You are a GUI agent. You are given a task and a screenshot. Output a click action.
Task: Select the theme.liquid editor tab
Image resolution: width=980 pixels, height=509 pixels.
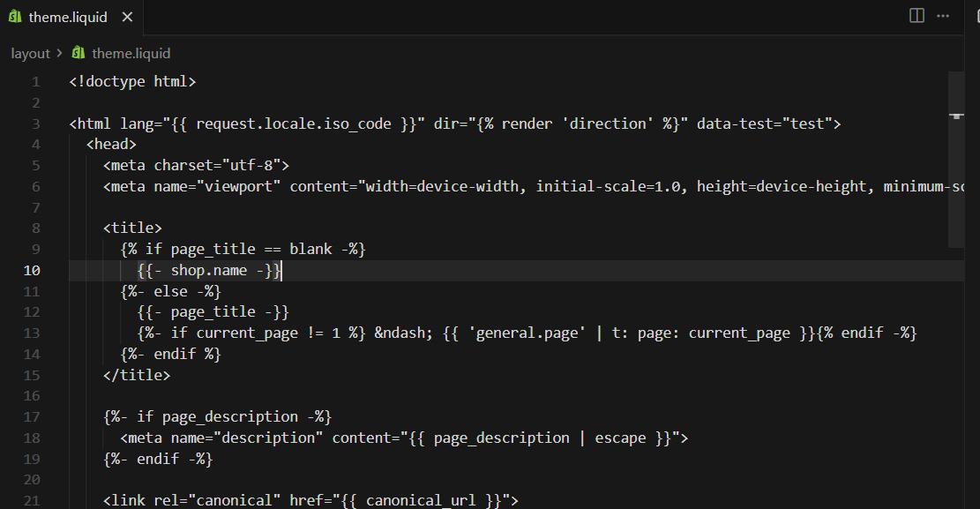[71, 17]
